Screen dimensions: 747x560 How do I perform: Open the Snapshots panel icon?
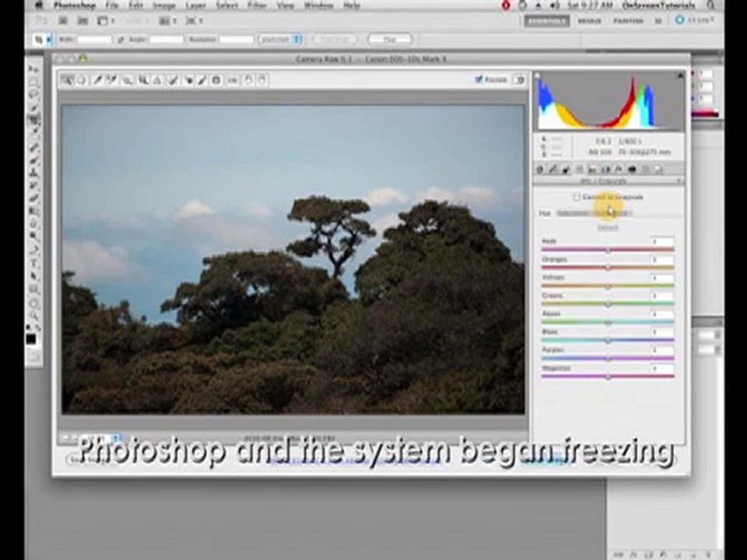point(658,169)
